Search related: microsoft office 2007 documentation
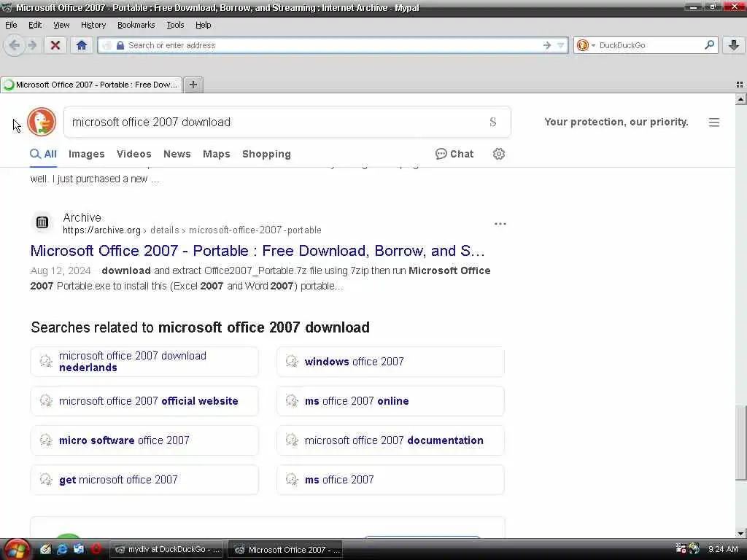Screen dimensions: 747x560 pos(390,440)
